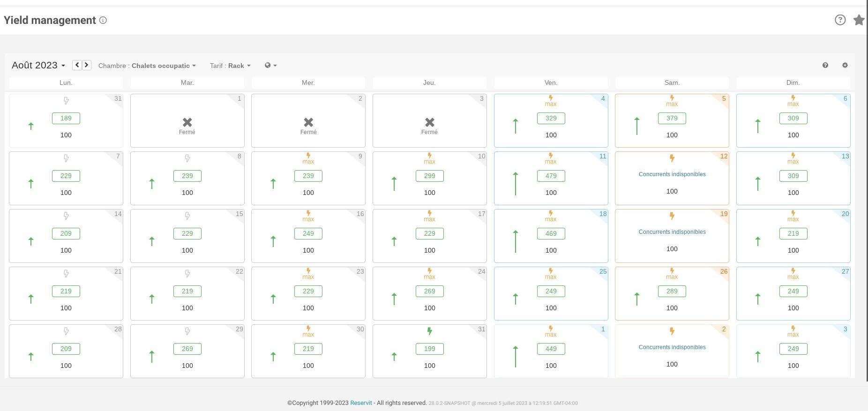
Task: Click the Jeu. column header
Action: [429, 82]
